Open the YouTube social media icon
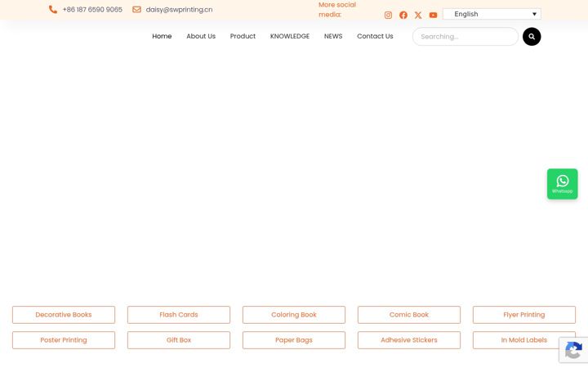588x368 pixels. click(x=433, y=15)
